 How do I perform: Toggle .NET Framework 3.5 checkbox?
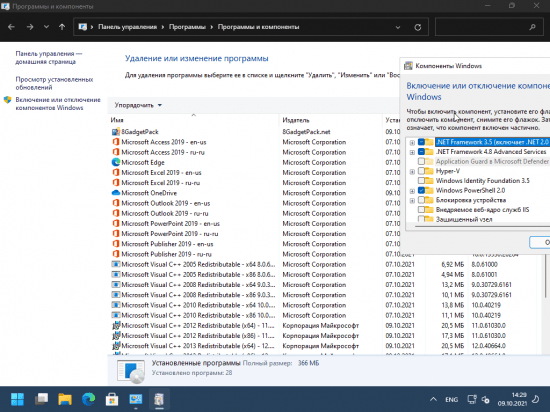422,142
